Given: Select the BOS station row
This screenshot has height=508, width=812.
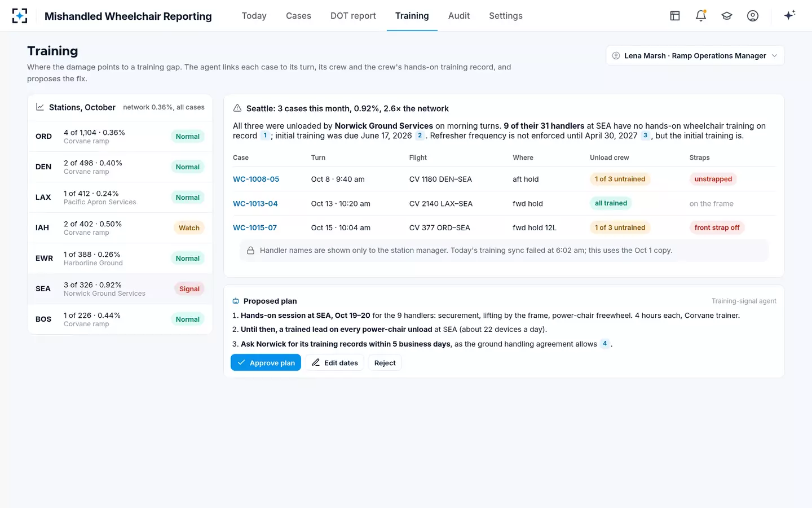Looking at the screenshot, I should 120,319.
